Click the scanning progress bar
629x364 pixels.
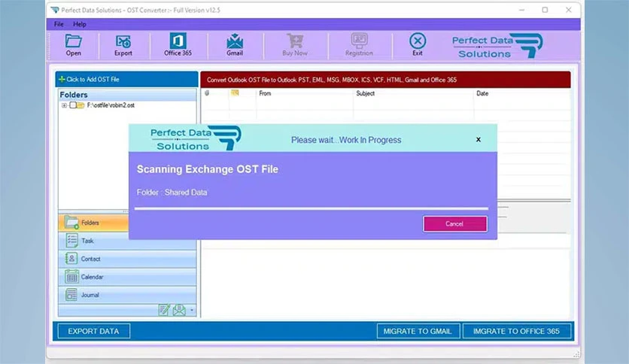point(311,208)
